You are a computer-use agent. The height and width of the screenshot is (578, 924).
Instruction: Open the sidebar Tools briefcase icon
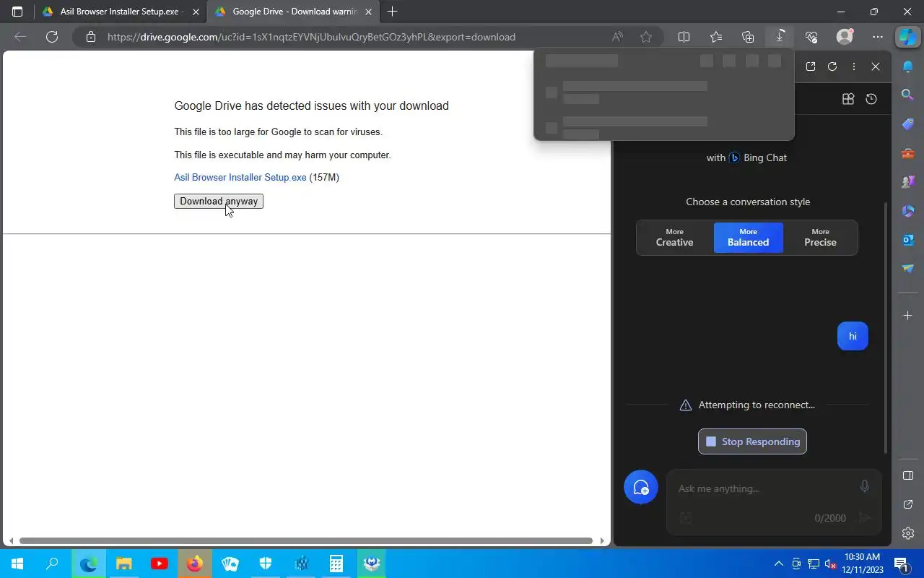pyautogui.click(x=908, y=153)
